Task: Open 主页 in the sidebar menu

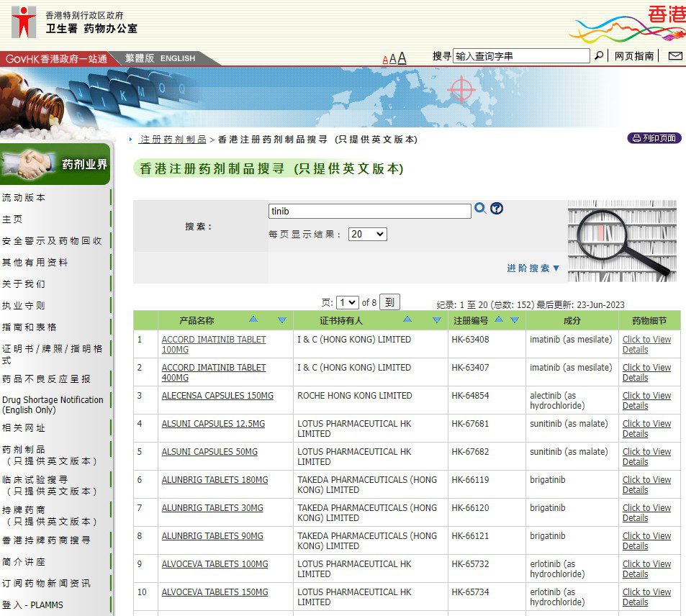Action: [12, 219]
